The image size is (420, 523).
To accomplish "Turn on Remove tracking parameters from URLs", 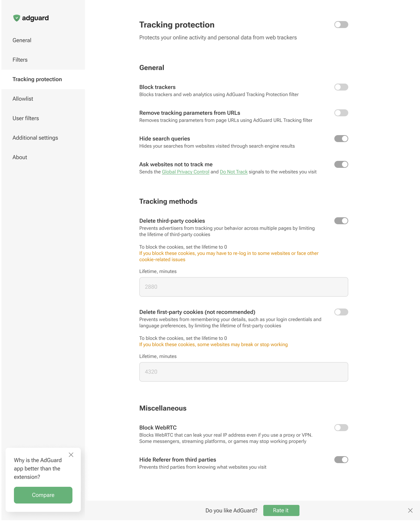I will point(341,113).
